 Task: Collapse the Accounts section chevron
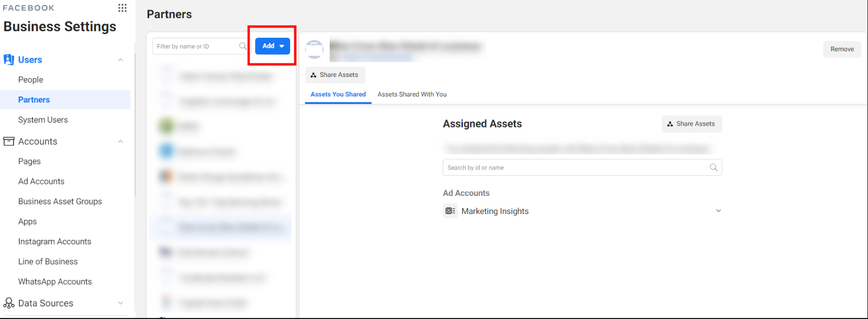(120, 141)
